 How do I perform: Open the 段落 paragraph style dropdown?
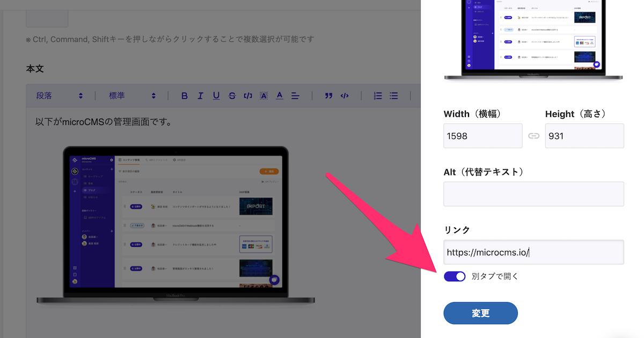pos(59,96)
